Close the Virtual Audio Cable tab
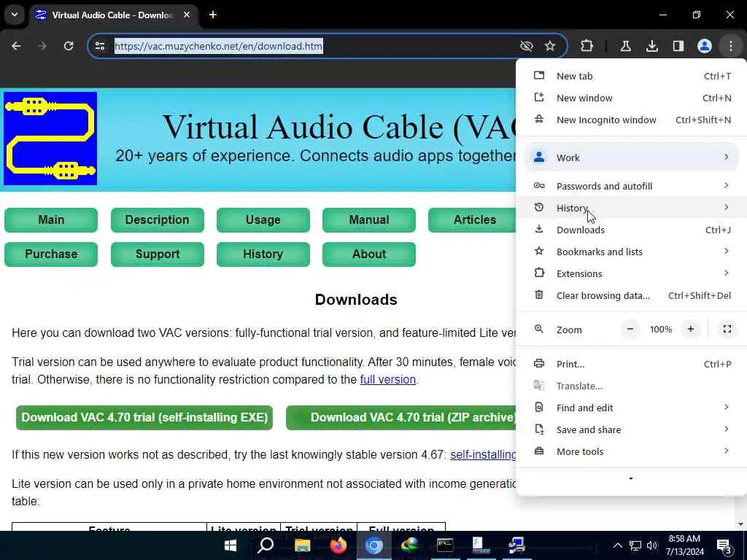Viewport: 747px width, 560px height. (187, 15)
